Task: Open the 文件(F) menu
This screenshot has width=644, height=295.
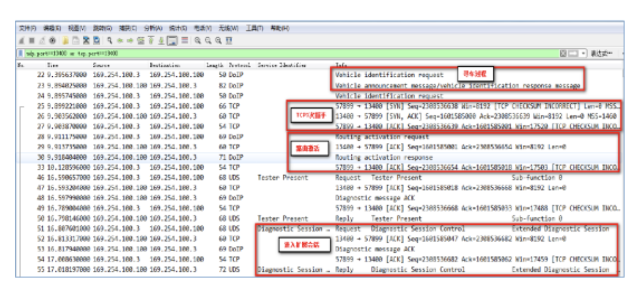Action: coord(28,28)
